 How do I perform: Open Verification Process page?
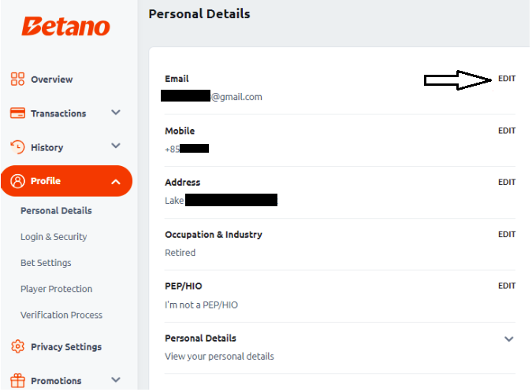click(61, 315)
